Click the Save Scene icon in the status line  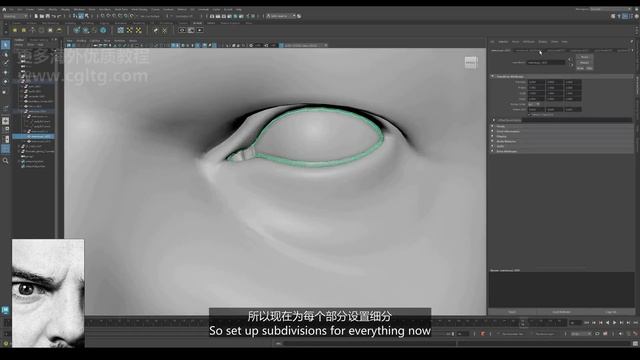47,16
